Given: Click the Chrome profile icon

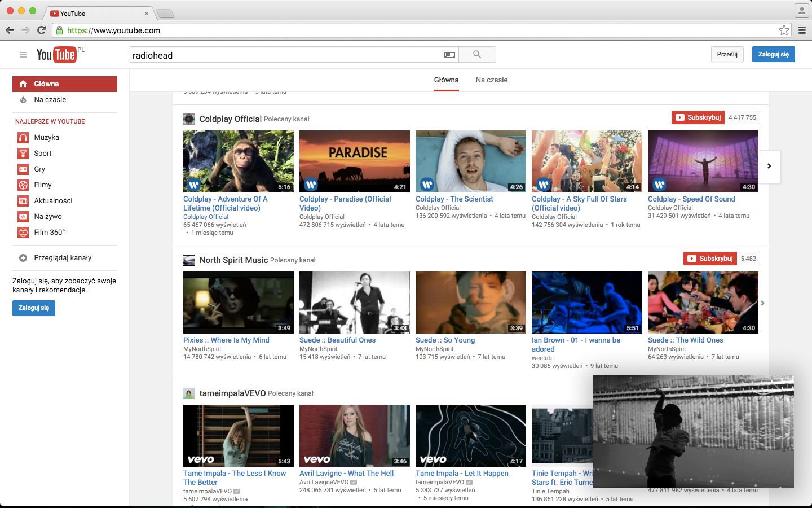Looking at the screenshot, I should click(x=802, y=11).
